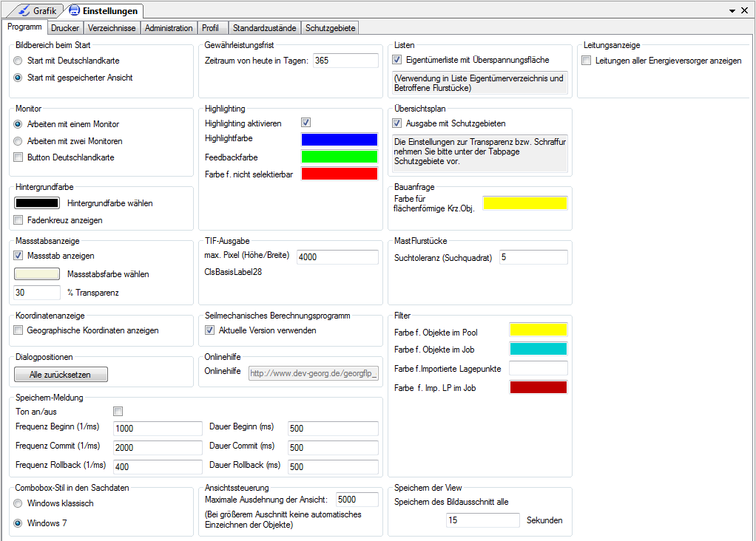The height and width of the screenshot is (541, 756).
Task: Select Start mit Deutschlandkarte option
Action: click(18, 61)
